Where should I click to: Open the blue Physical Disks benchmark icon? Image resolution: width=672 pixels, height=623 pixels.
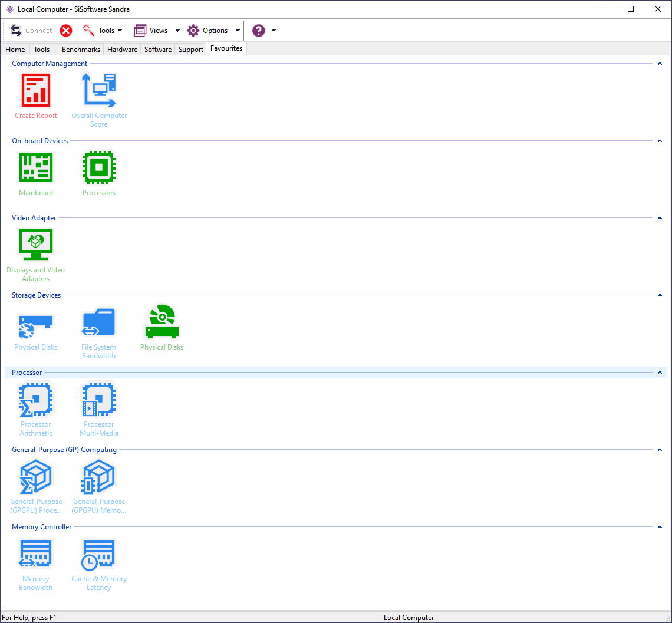36,326
